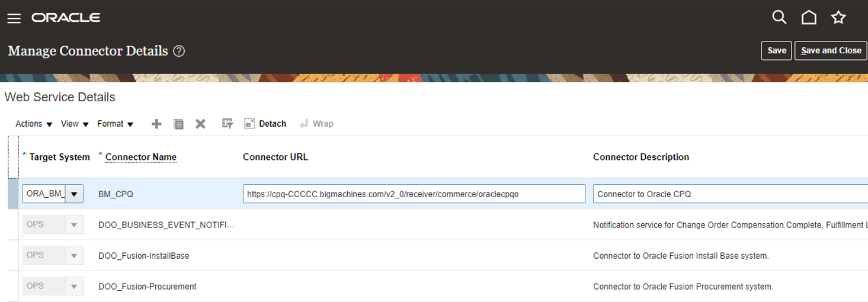Add a new row with plus icon

156,124
